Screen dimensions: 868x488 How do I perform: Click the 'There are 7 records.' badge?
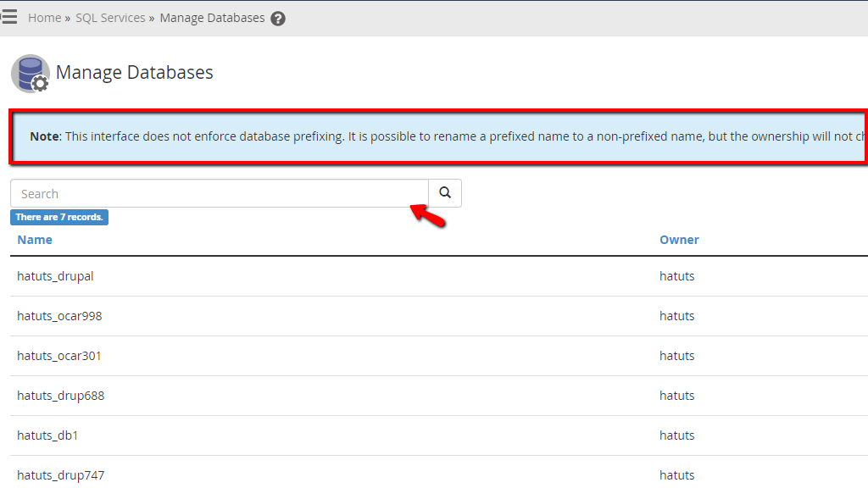pyautogui.click(x=59, y=217)
